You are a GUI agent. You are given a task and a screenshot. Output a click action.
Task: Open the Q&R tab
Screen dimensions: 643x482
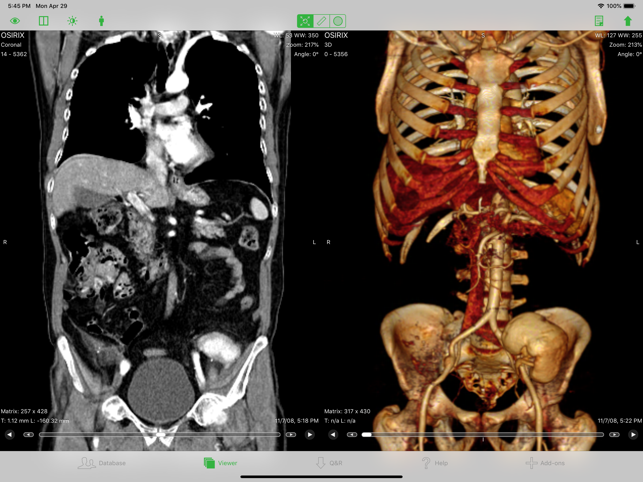(329, 463)
